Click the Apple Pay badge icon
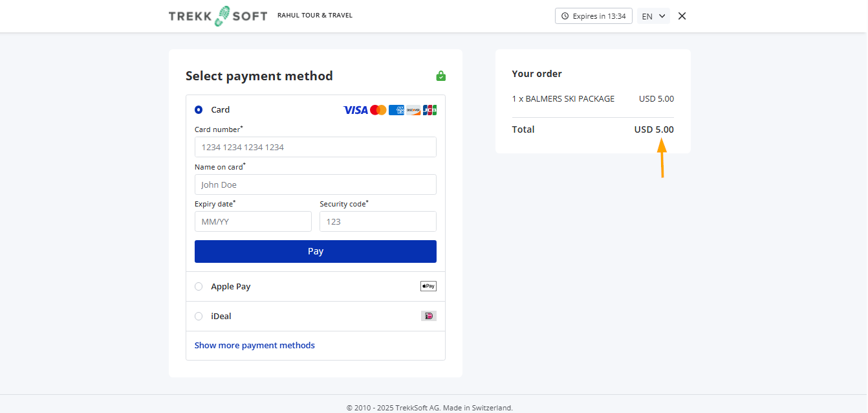Image resolution: width=868 pixels, height=413 pixels. coord(428,286)
